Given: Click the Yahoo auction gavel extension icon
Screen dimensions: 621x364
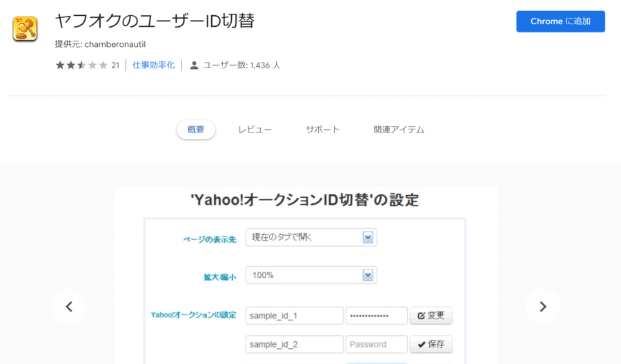Looking at the screenshot, I should 25,29.
